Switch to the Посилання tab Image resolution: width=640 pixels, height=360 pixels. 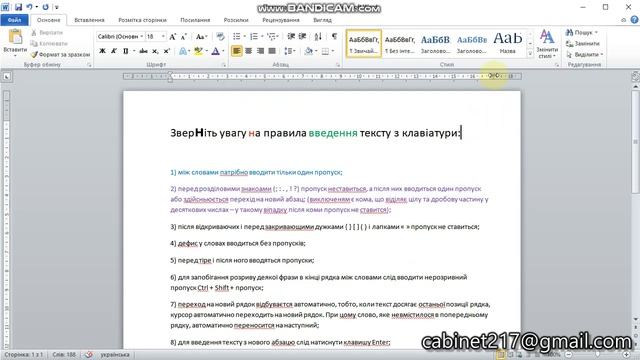(195, 20)
